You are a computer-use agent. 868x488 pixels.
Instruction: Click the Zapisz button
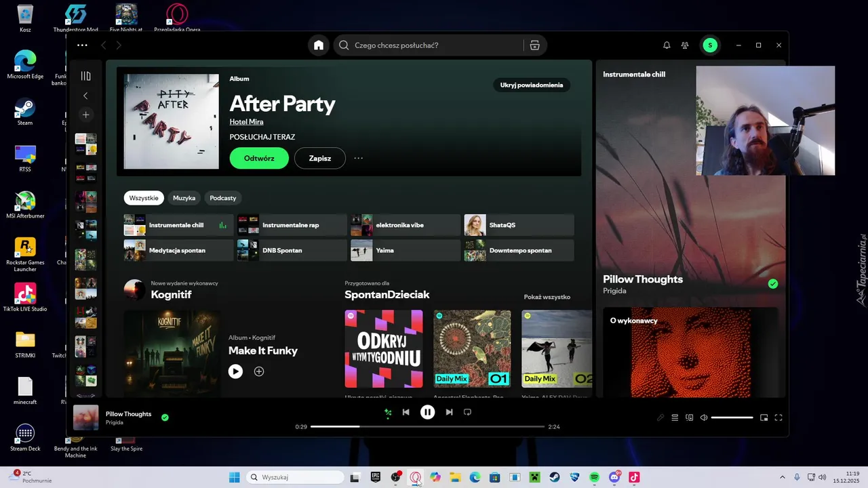coord(320,158)
